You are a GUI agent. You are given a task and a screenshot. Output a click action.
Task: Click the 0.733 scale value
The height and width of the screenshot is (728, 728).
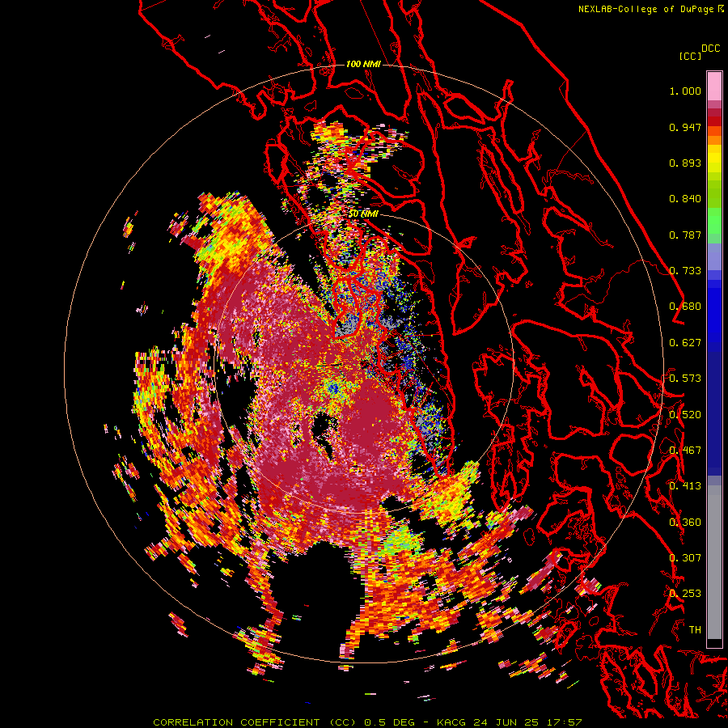[685, 271]
